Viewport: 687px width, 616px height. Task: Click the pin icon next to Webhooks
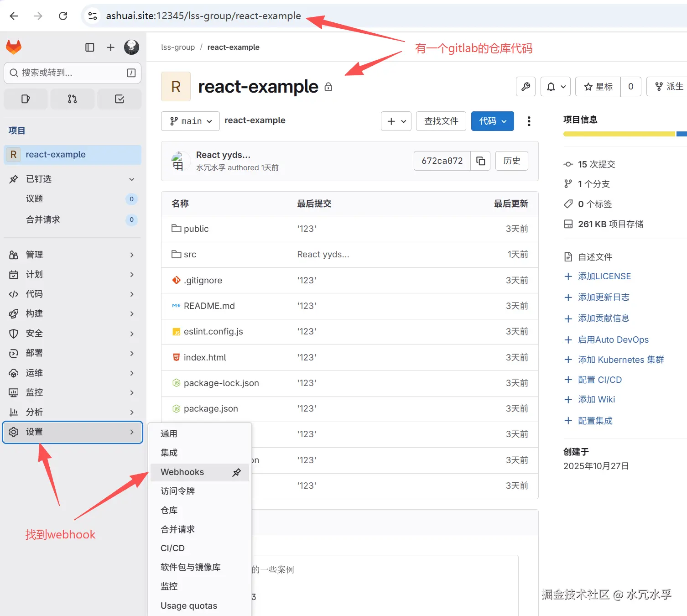pyautogui.click(x=237, y=472)
